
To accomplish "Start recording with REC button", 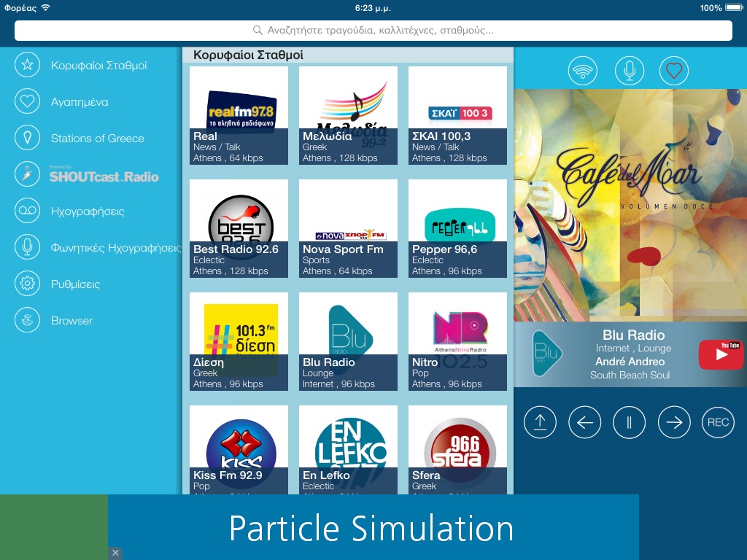I will 718,422.
